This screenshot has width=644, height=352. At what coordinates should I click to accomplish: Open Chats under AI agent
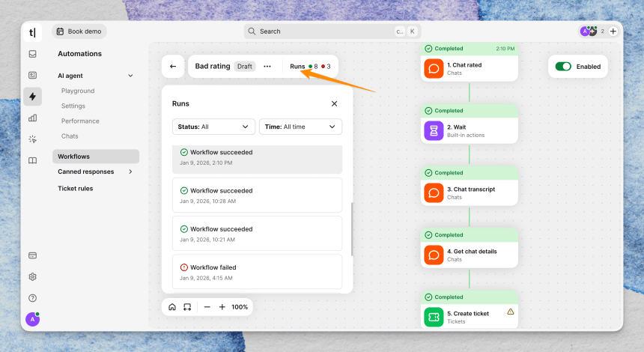70,136
